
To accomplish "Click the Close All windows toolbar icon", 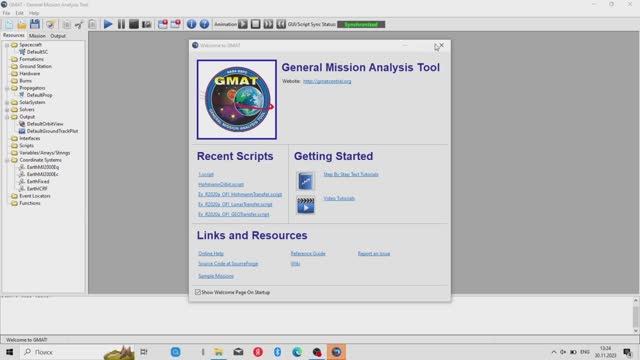I will [162, 24].
